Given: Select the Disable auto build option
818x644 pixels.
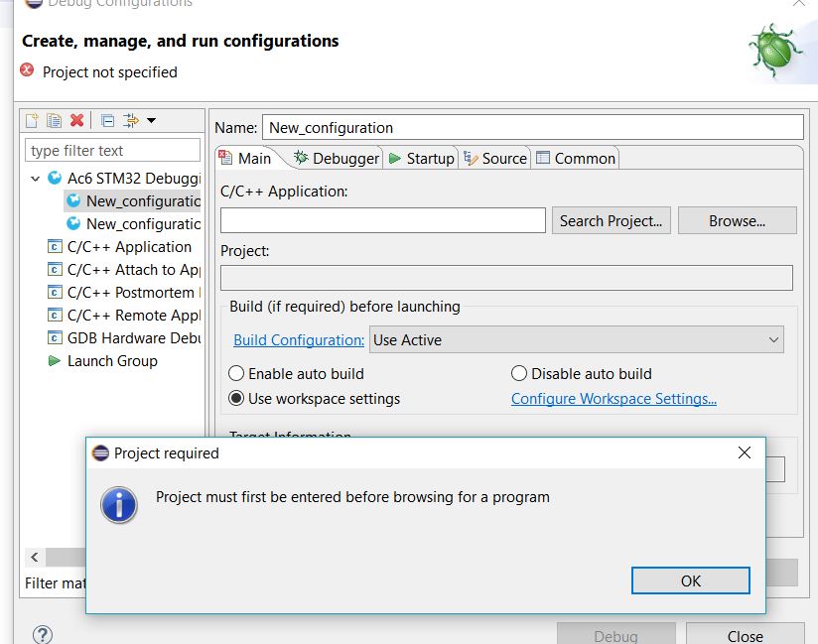Looking at the screenshot, I should point(519,374).
